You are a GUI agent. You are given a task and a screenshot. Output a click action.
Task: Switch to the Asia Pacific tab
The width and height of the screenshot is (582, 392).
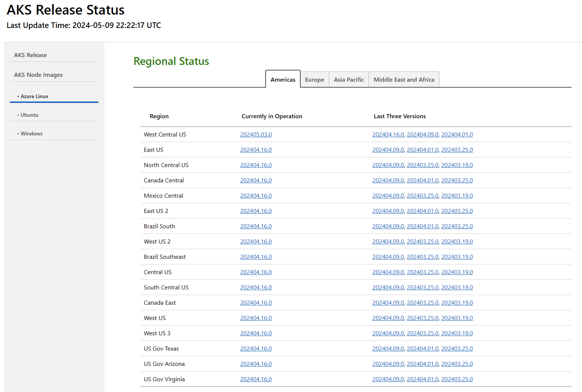(348, 79)
